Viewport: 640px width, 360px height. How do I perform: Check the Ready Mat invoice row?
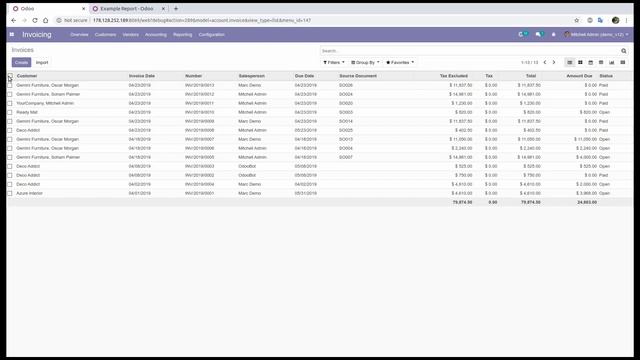click(10, 112)
